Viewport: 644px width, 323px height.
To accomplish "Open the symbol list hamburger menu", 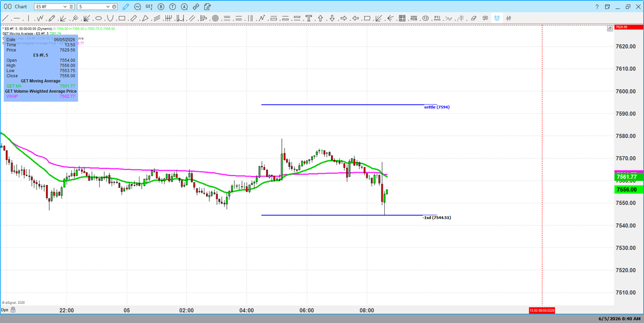I will point(71,6).
